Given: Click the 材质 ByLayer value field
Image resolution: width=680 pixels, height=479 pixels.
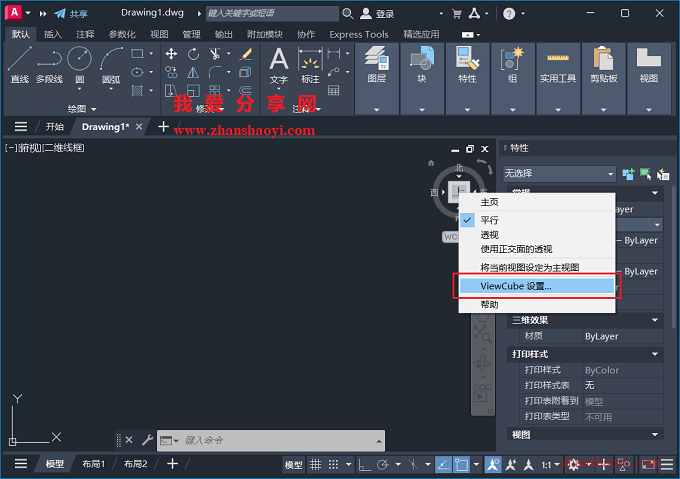Looking at the screenshot, I should (x=623, y=336).
